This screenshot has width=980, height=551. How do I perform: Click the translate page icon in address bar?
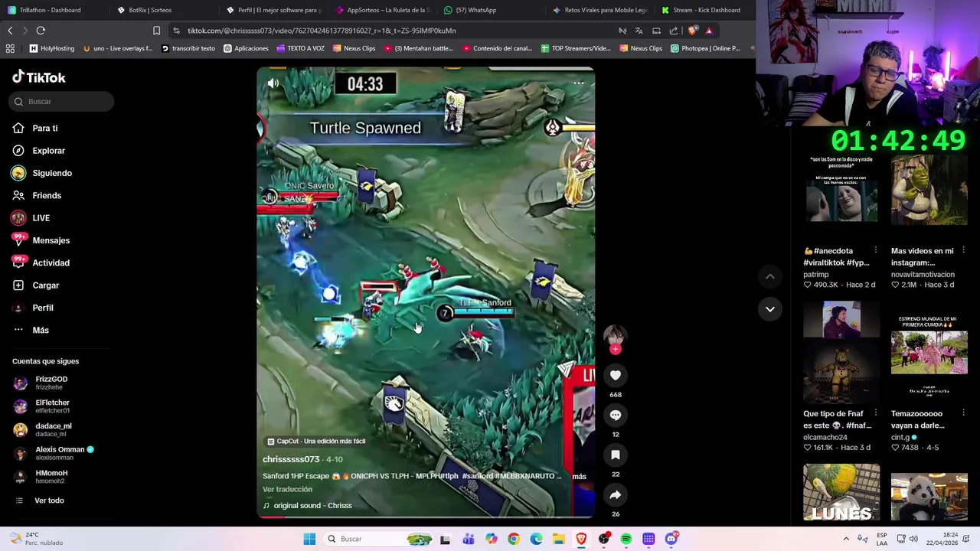point(639,31)
